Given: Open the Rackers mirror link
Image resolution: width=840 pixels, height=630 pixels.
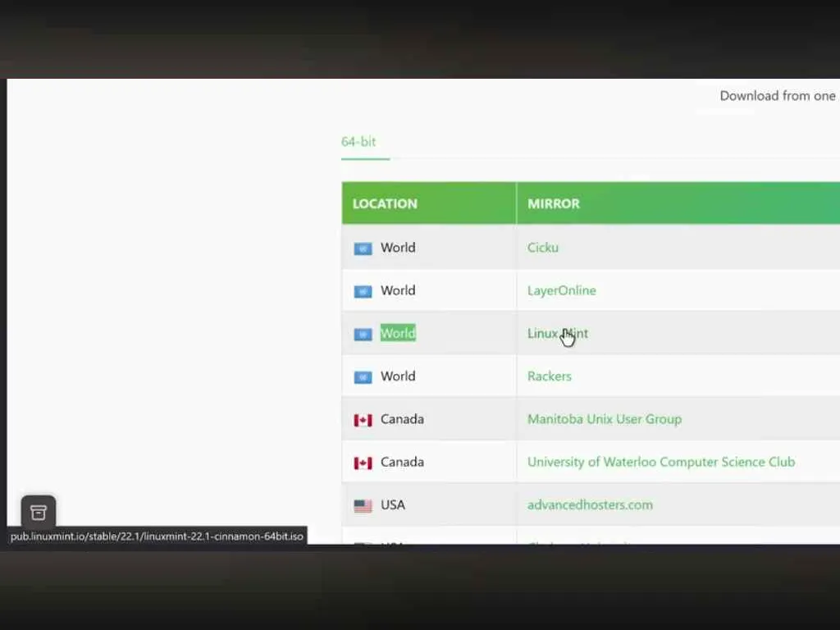Looking at the screenshot, I should coord(549,376).
